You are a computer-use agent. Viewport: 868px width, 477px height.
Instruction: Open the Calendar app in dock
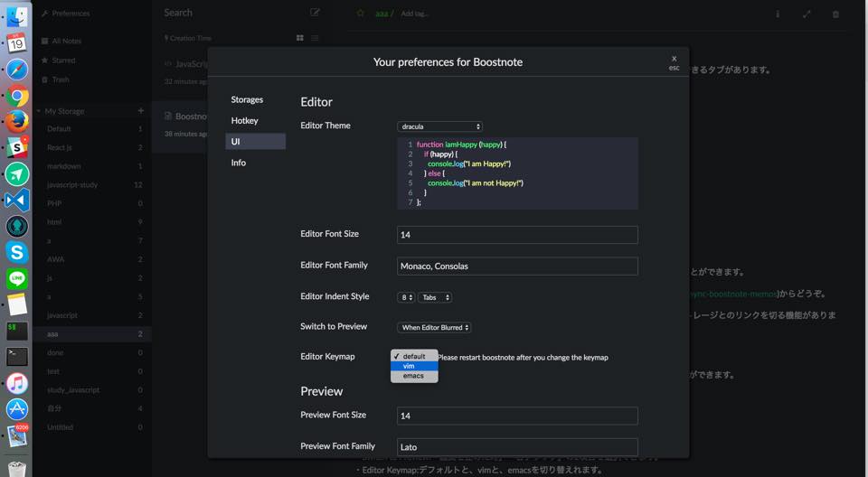point(16,42)
